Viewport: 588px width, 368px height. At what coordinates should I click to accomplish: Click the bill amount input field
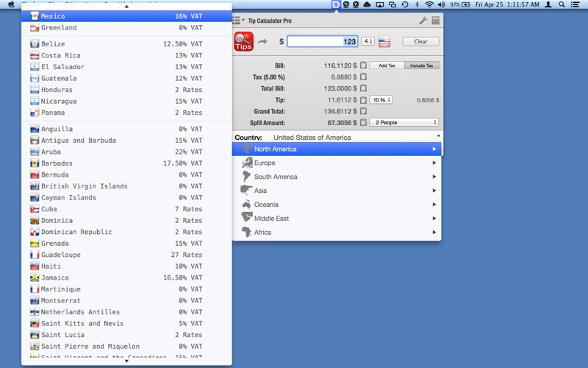point(323,41)
